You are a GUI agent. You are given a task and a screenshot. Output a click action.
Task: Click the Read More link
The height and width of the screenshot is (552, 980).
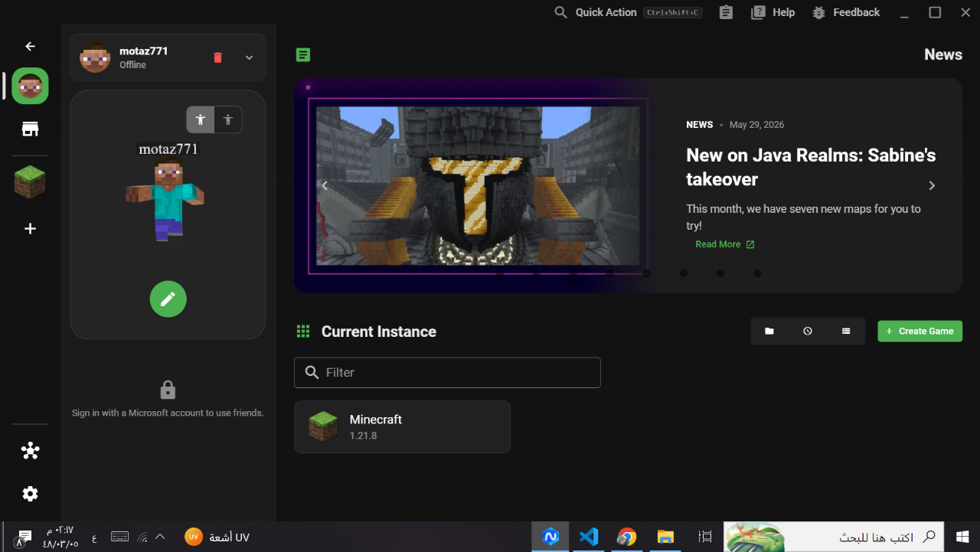pos(725,244)
